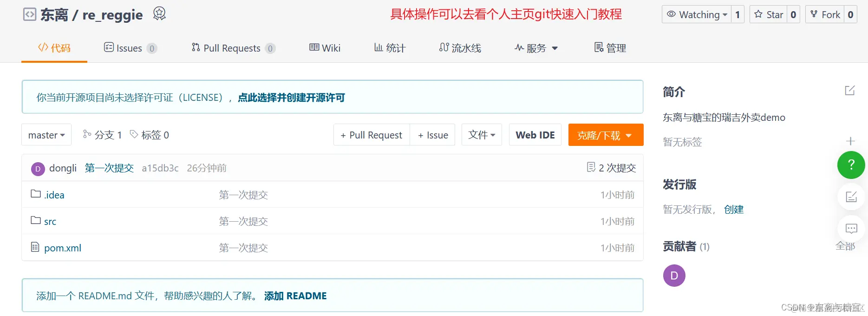This screenshot has height=316, width=868.
Task: Edit the 简介 section with pencil icon
Action: [850, 91]
